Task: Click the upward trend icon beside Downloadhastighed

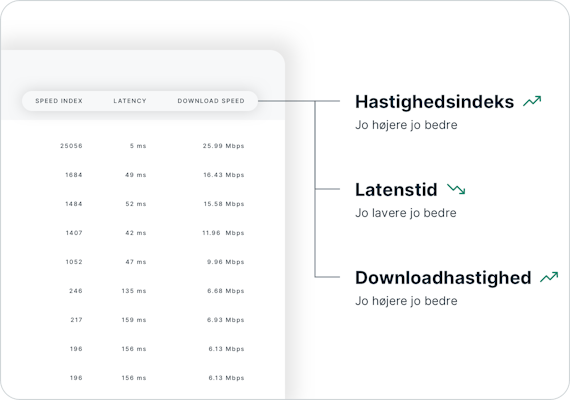Action: click(549, 277)
